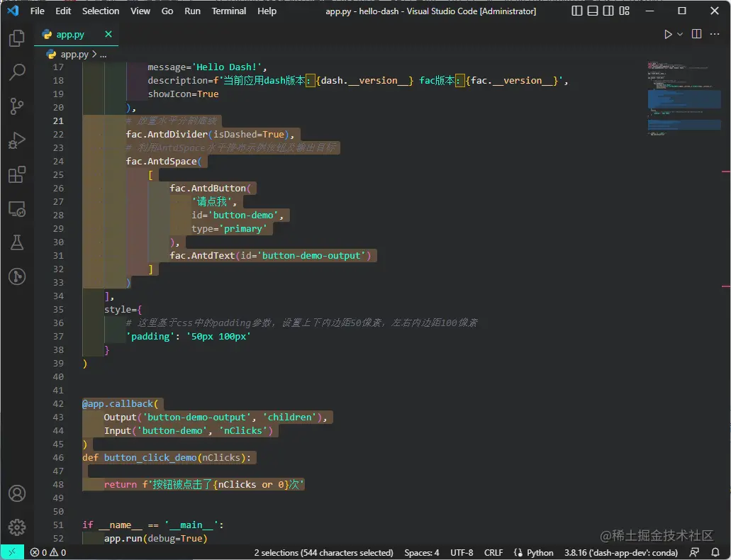Open run options dropdown arrow
Viewport: 731px width, 560px height.
point(680,34)
